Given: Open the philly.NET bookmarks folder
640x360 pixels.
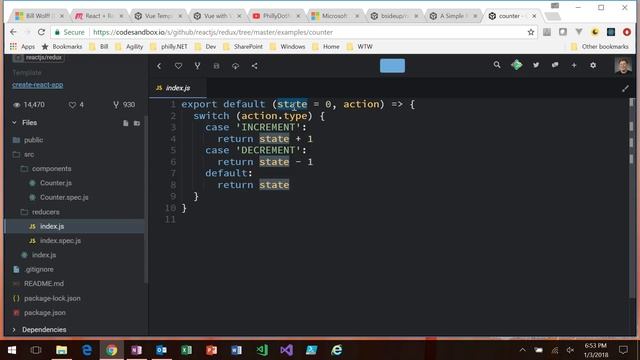Looking at the screenshot, I should [x=169, y=47].
